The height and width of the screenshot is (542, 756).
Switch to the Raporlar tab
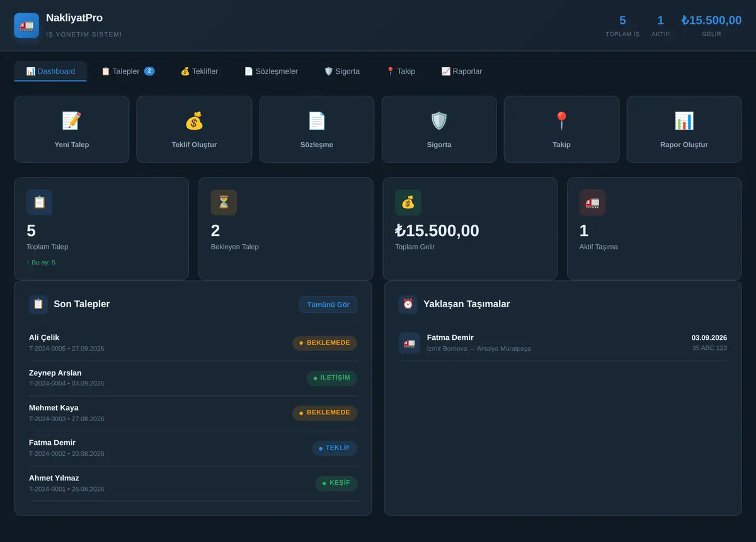pyautogui.click(x=462, y=71)
